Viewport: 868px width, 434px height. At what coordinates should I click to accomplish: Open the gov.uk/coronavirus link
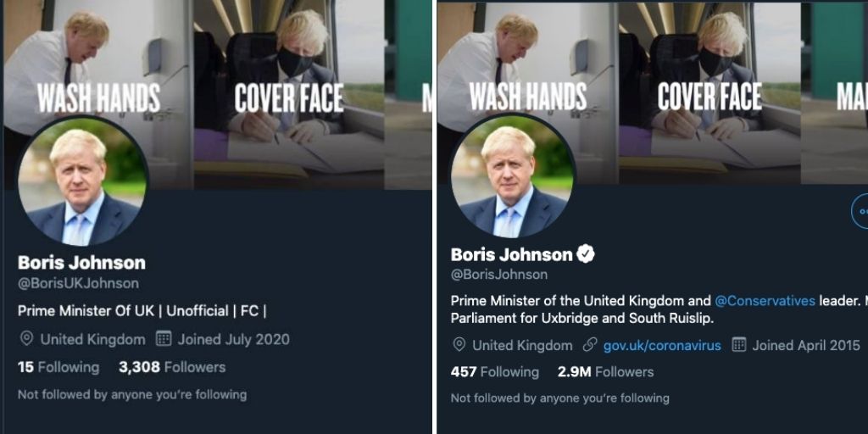(662, 346)
